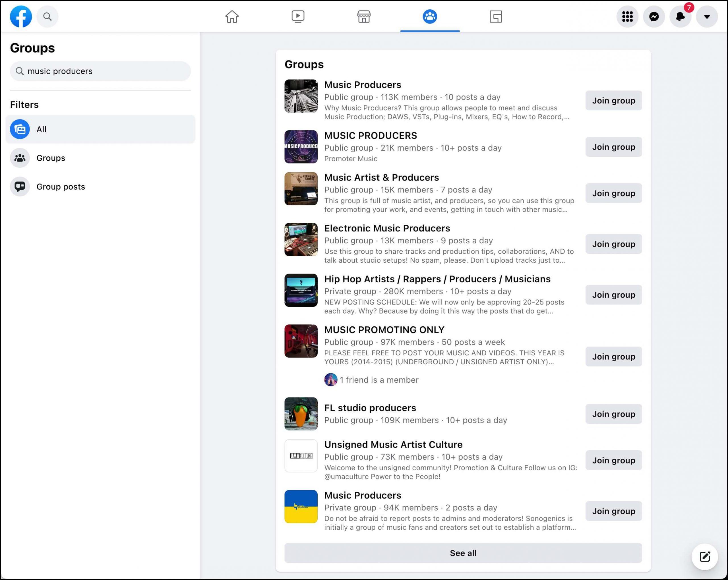The width and height of the screenshot is (728, 580).
Task: Click the Facebook home icon
Action: point(231,16)
